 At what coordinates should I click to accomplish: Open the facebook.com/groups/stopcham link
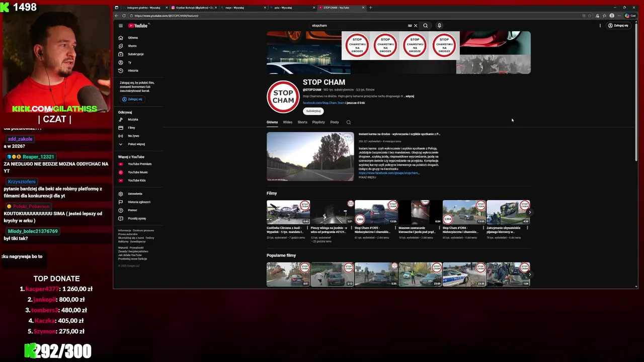click(389, 173)
